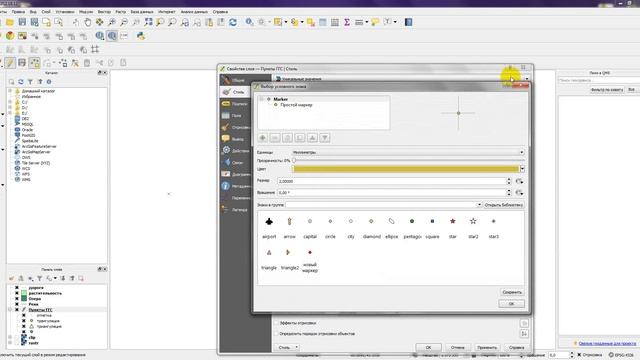The image size is (640, 360).
Task: Click the refresh icon in the browser panel
Action: (x=21, y=82)
